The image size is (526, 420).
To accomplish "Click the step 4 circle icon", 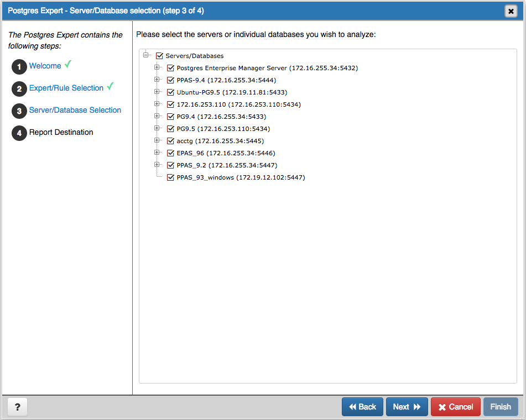I will 19,133.
